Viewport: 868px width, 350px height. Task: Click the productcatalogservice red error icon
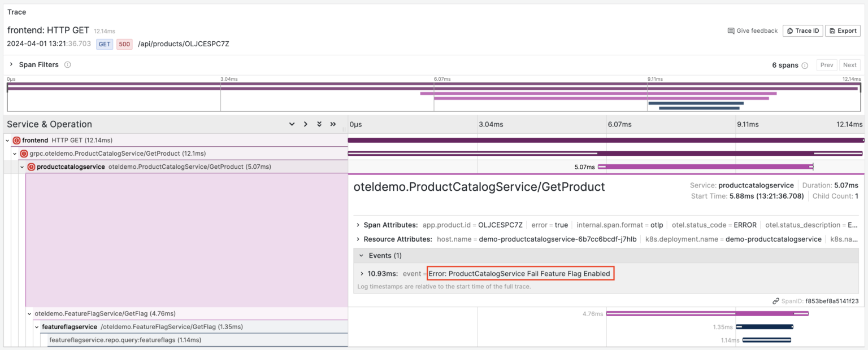coord(31,167)
